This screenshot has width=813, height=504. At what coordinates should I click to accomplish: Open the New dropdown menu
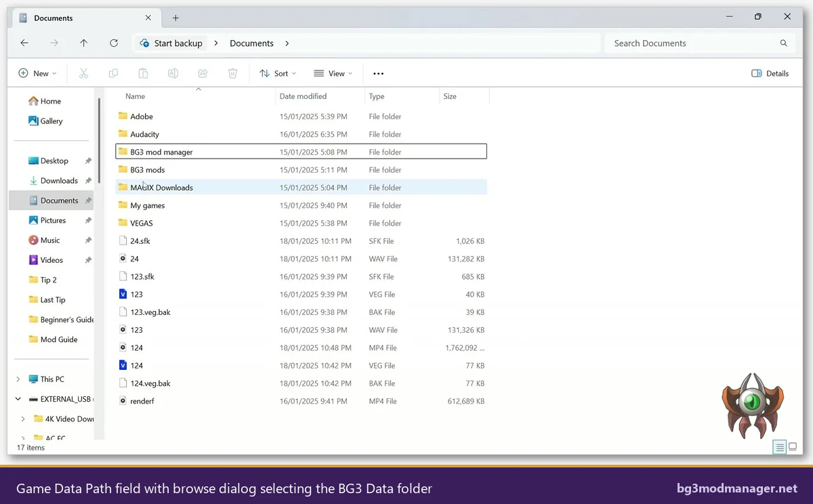[x=37, y=73]
